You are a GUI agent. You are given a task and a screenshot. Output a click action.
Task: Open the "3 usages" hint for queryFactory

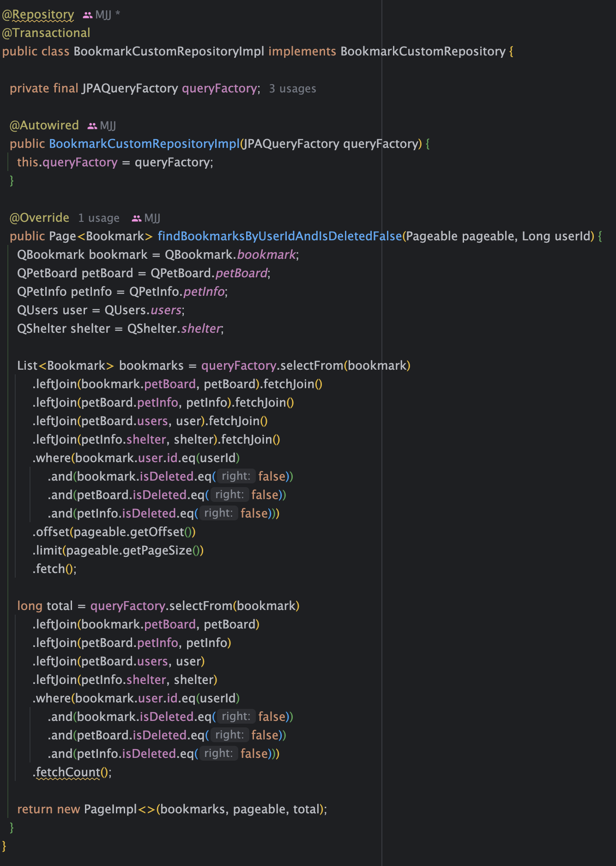[293, 89]
